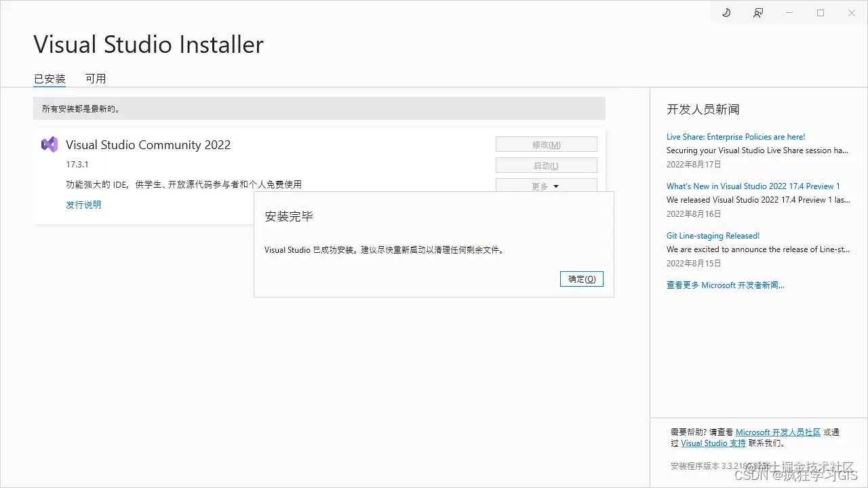Click the date 2022年8月15日
Screen dimensions: 868x488
tap(694, 264)
